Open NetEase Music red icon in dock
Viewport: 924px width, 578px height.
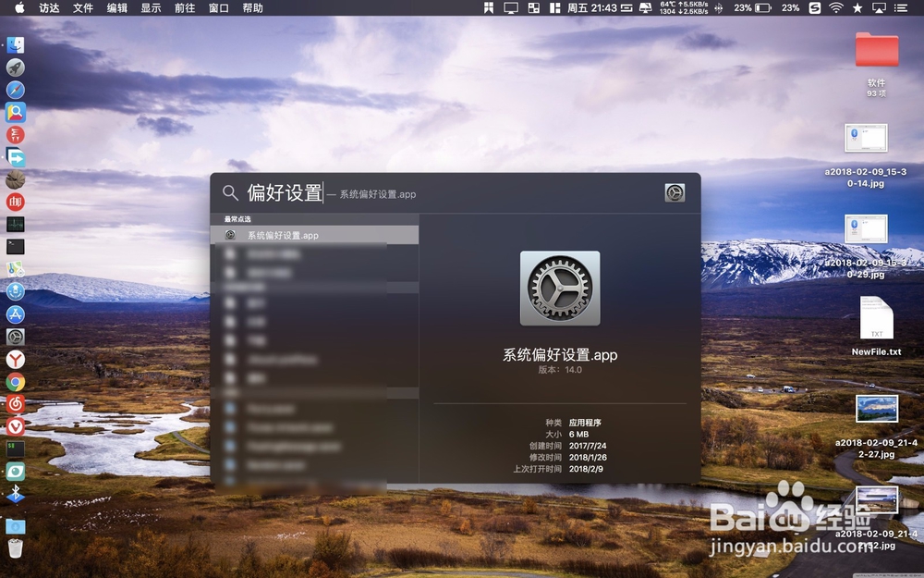(16, 404)
